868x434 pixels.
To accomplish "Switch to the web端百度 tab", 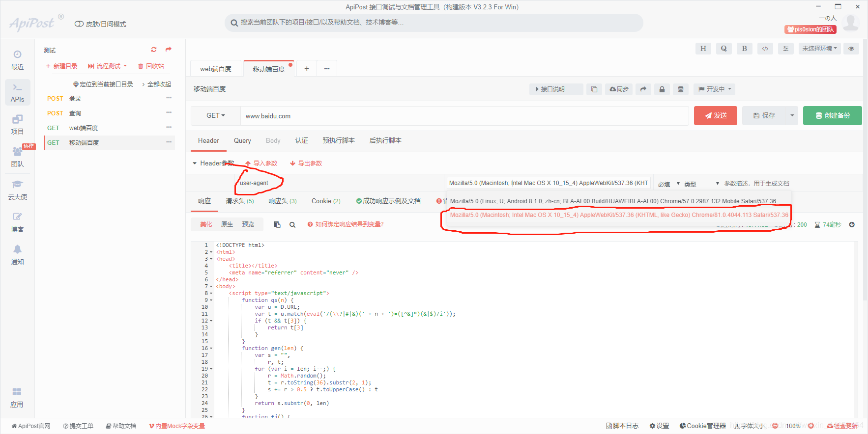I will click(216, 69).
